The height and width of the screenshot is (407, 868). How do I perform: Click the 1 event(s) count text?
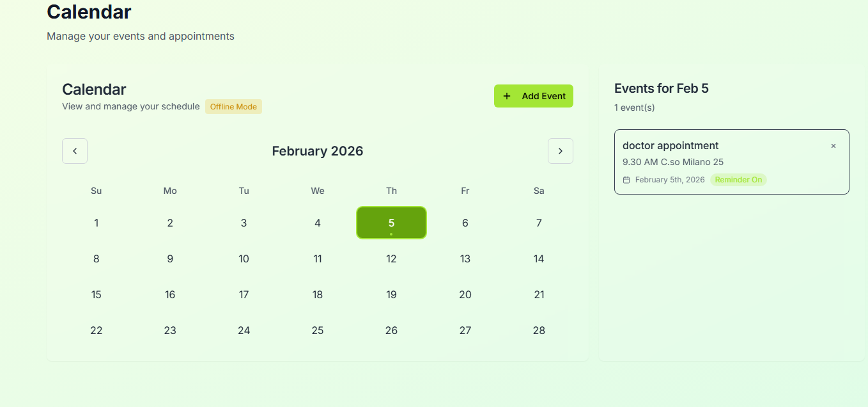pos(634,107)
